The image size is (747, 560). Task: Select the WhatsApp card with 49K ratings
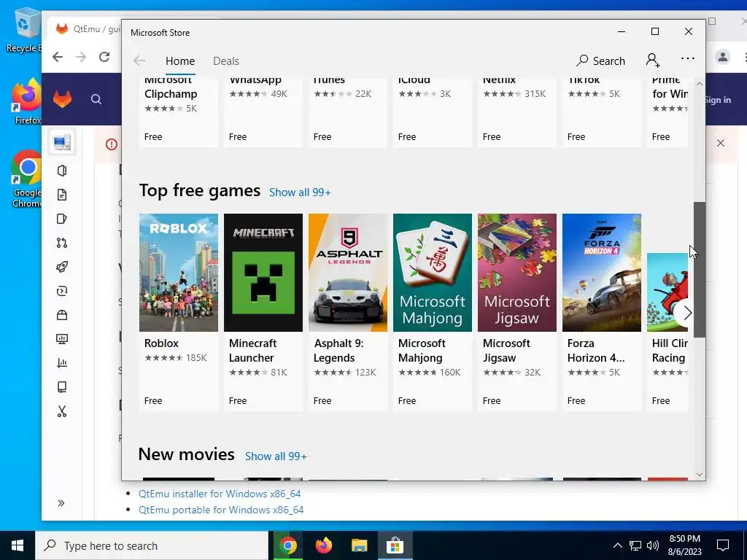[263, 112]
